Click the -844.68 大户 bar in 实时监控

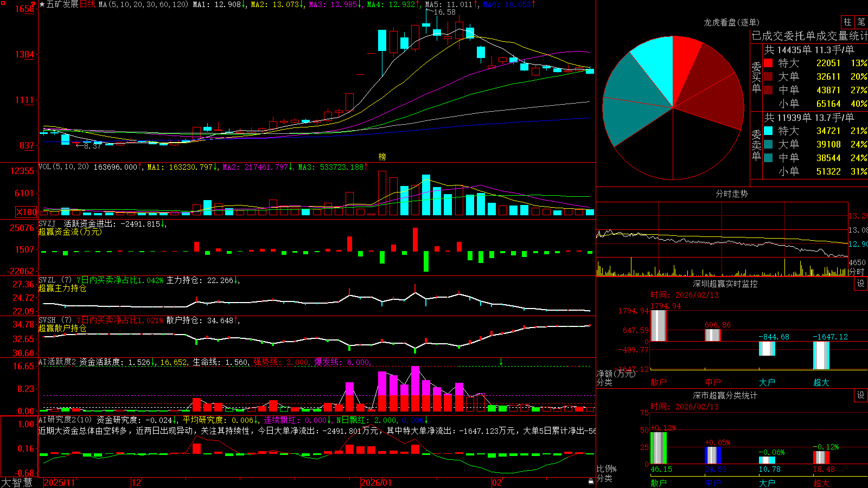767,349
